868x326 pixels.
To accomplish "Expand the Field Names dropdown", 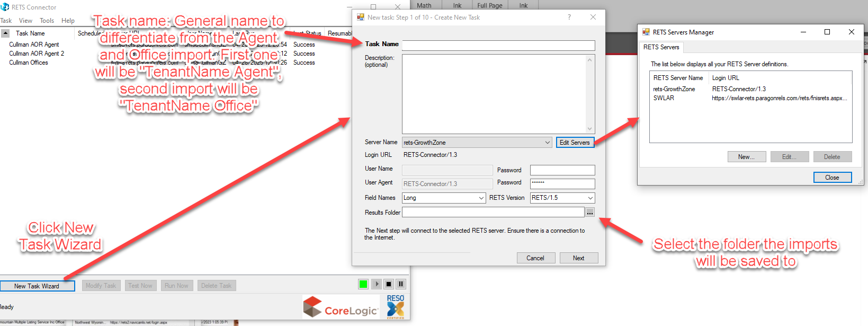I will [x=481, y=198].
